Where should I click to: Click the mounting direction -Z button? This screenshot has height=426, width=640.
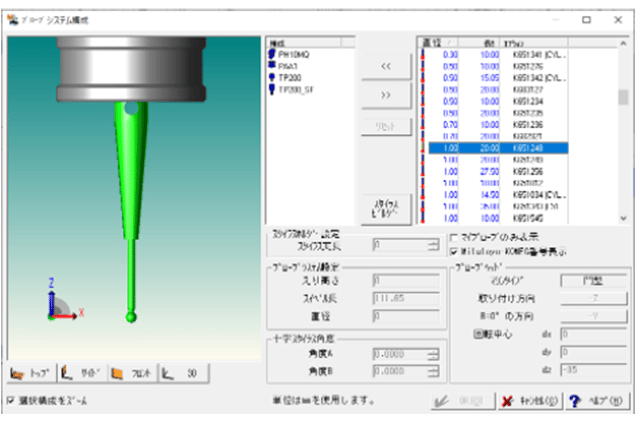[594, 298]
